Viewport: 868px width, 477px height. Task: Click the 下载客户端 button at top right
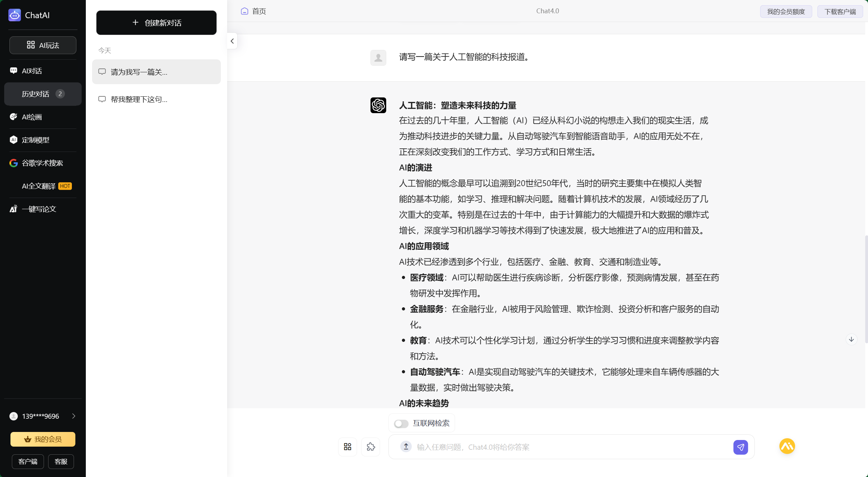pyautogui.click(x=840, y=11)
